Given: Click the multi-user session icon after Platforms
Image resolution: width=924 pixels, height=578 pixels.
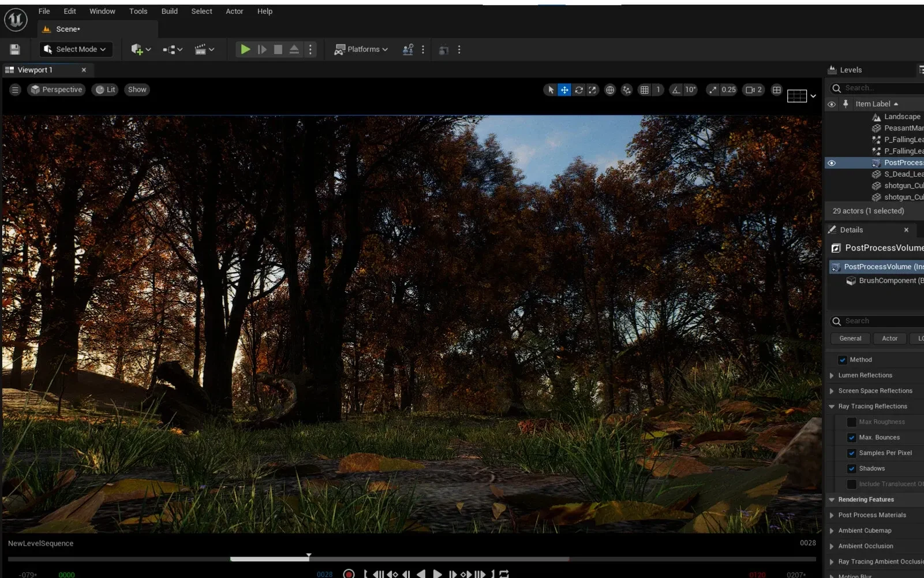Looking at the screenshot, I should (408, 50).
